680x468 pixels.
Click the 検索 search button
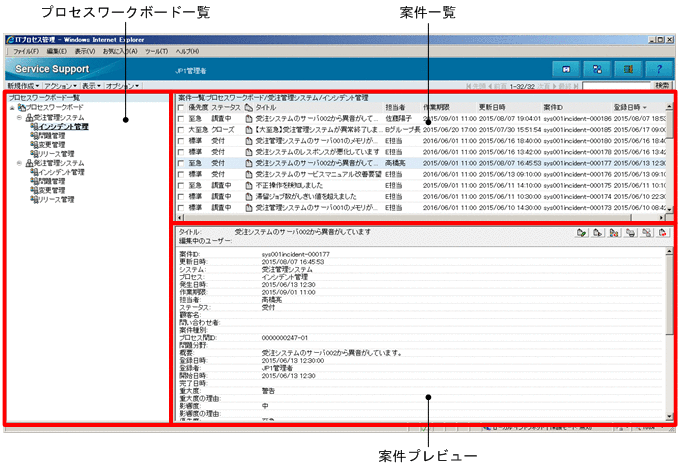click(x=662, y=85)
